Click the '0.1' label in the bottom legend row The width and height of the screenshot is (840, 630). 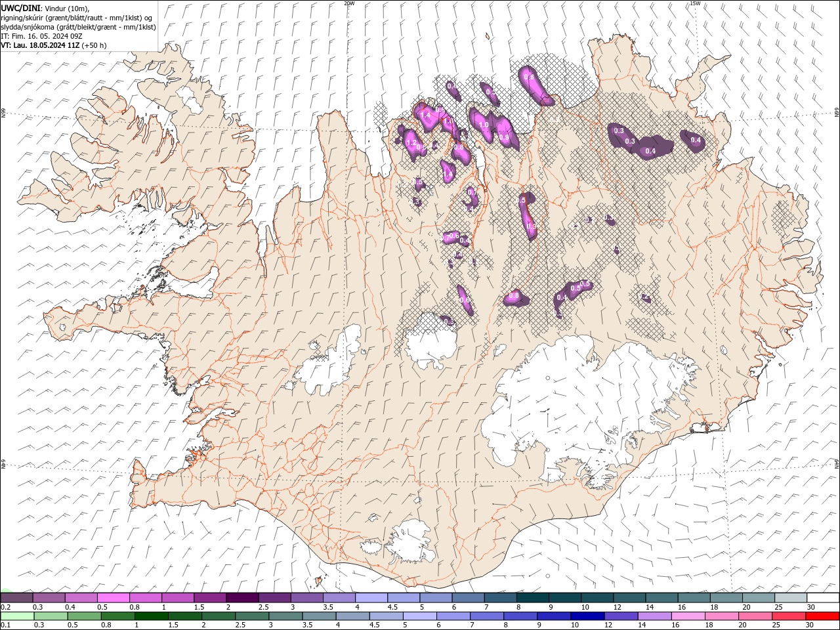5,625
